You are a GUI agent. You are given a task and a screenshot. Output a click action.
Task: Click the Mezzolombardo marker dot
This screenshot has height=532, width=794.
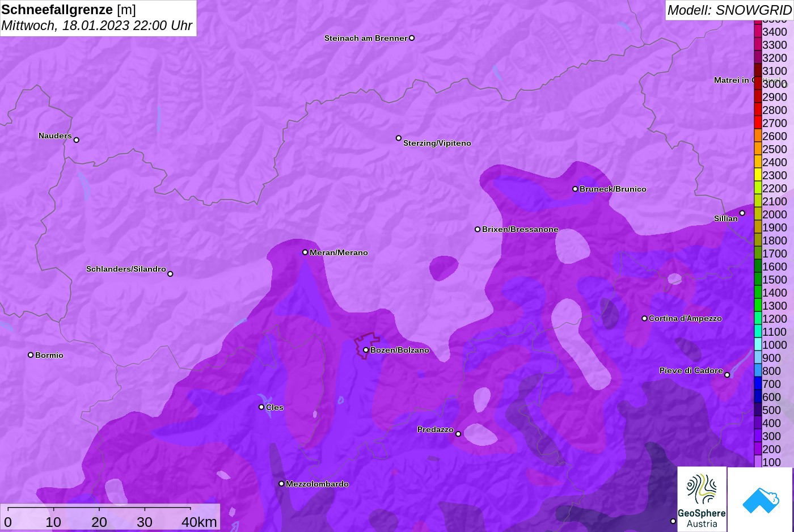(281, 484)
